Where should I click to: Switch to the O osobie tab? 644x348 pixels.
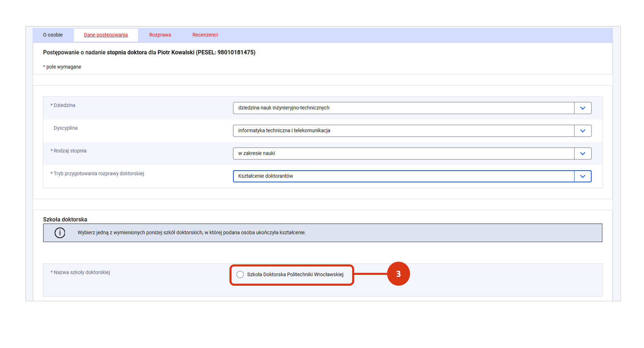pos(53,35)
